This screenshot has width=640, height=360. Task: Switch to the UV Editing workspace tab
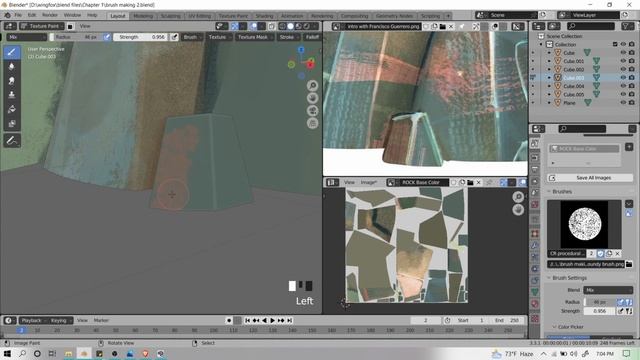click(x=199, y=16)
